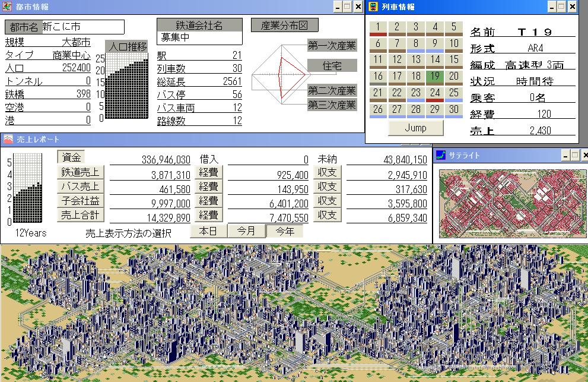Click the satellite minimap thumbnail
This screenshot has height=382, width=588.
(512, 203)
